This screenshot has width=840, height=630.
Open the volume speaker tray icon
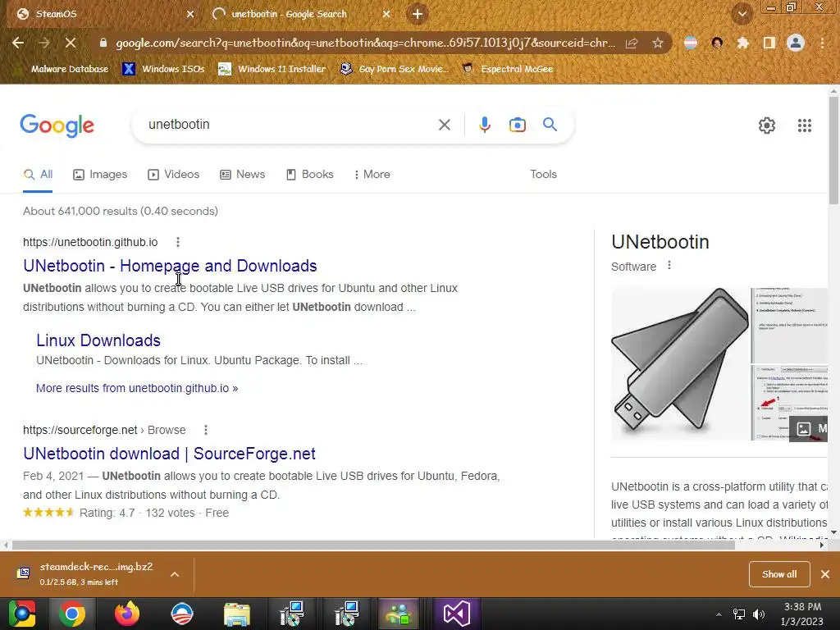point(759,614)
